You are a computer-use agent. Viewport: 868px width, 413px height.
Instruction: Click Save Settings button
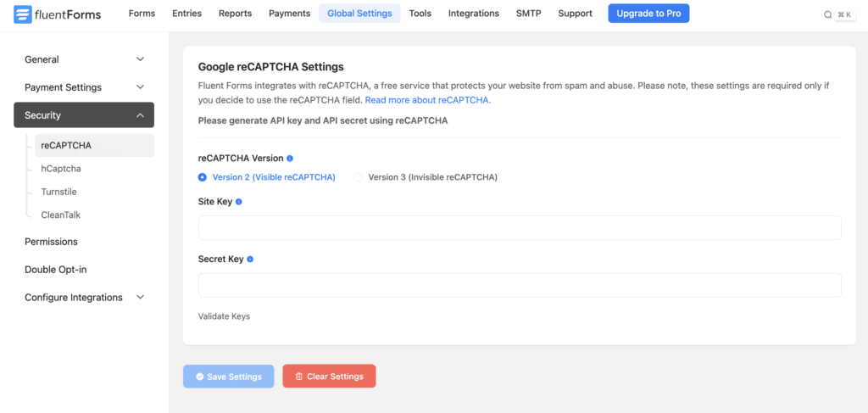[229, 377]
